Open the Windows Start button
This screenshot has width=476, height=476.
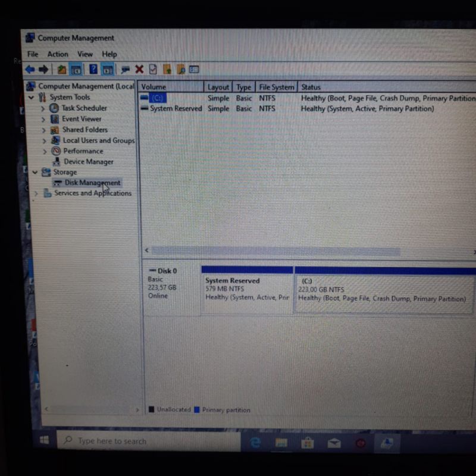[x=44, y=440]
